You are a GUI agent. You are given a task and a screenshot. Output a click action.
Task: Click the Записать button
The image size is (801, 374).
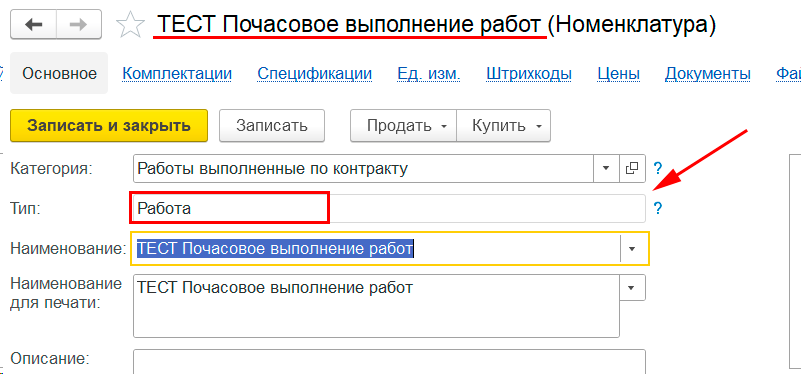pyautogui.click(x=272, y=125)
